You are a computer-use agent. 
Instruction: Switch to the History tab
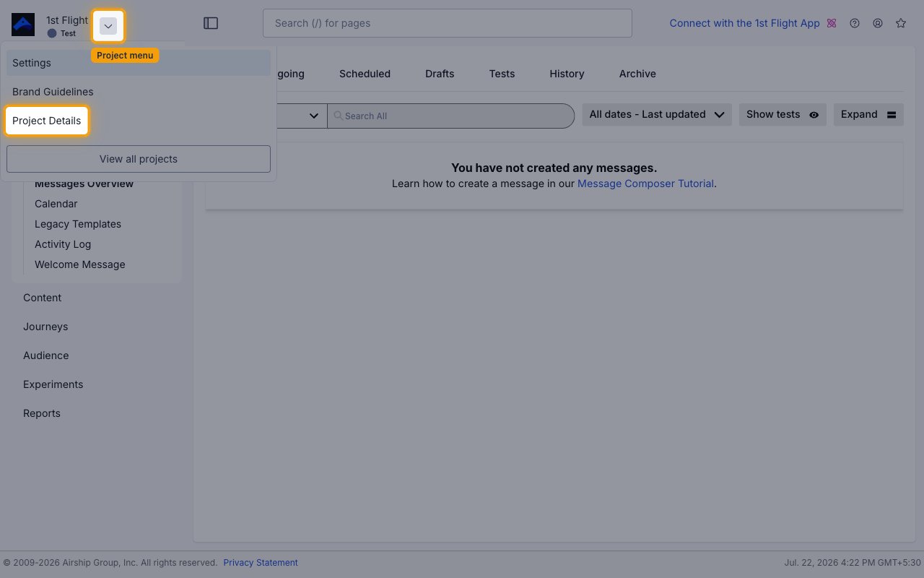(567, 74)
